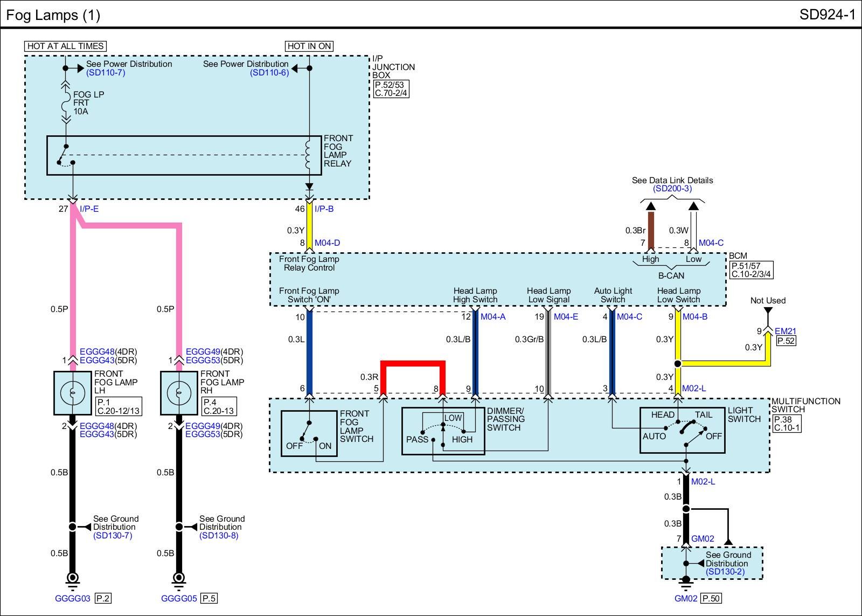Open the SD110-7 power distribution link
Image resolution: width=862 pixels, height=616 pixels.
tap(106, 73)
